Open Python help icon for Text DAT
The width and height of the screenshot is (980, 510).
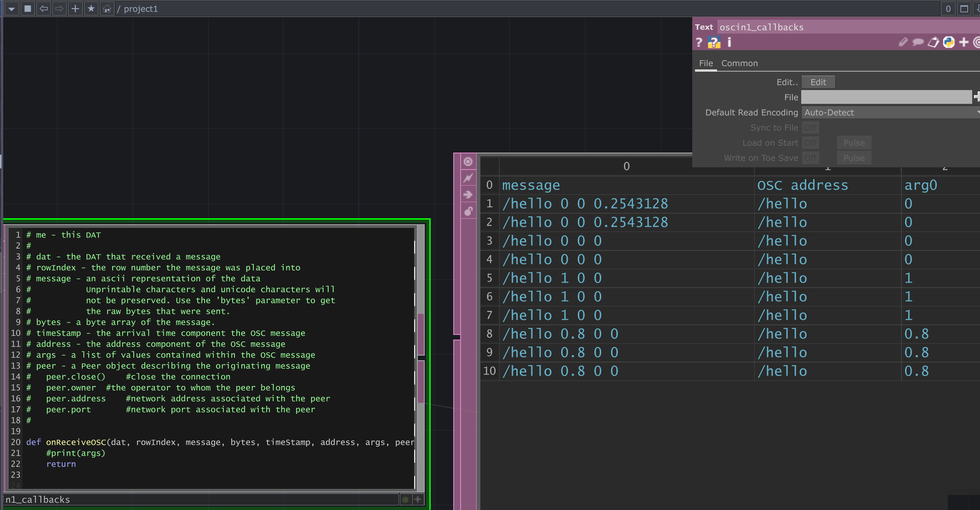pyautogui.click(x=714, y=42)
